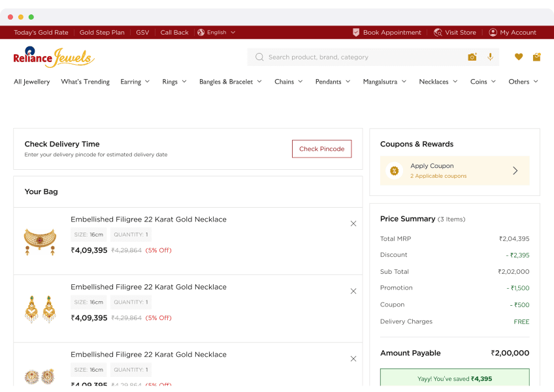The height and width of the screenshot is (392, 554).
Task: Select QUANTITY: 1 on second item
Action: tap(131, 302)
